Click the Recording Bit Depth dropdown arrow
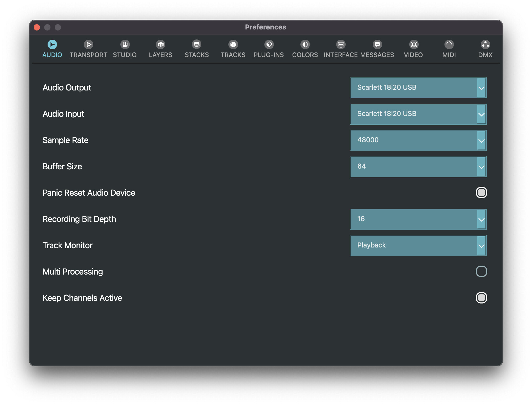This screenshot has height=405, width=532. click(x=481, y=219)
